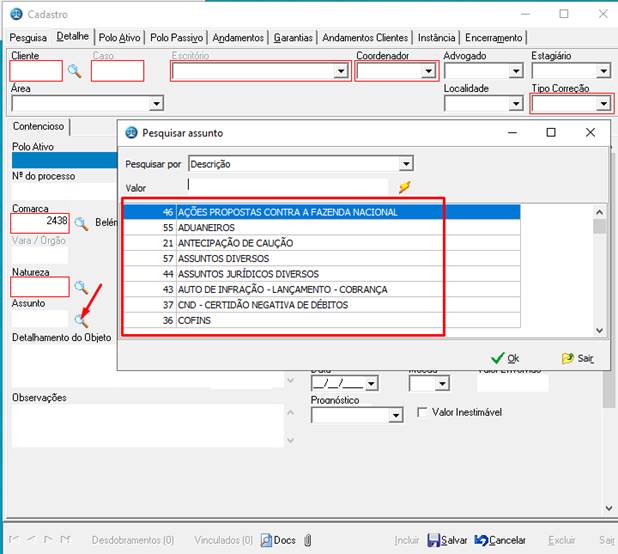
Task: Maximize the Pesquisar assunto dialog
Action: pyautogui.click(x=551, y=132)
